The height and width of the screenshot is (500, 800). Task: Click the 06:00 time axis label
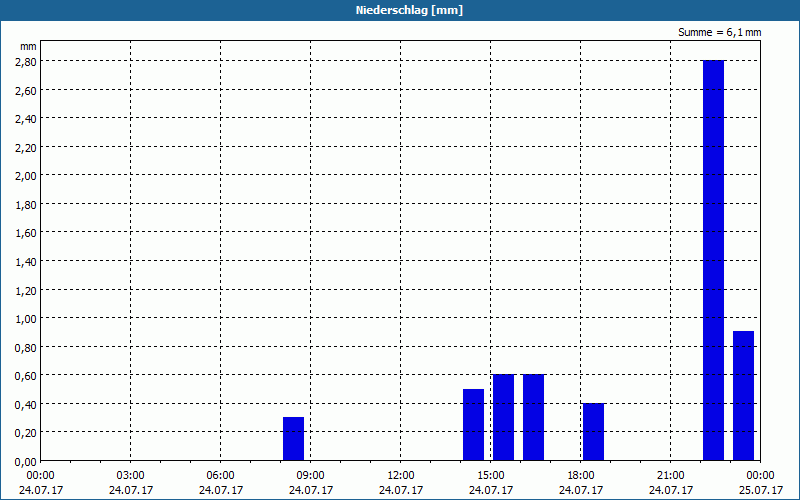pos(220,476)
